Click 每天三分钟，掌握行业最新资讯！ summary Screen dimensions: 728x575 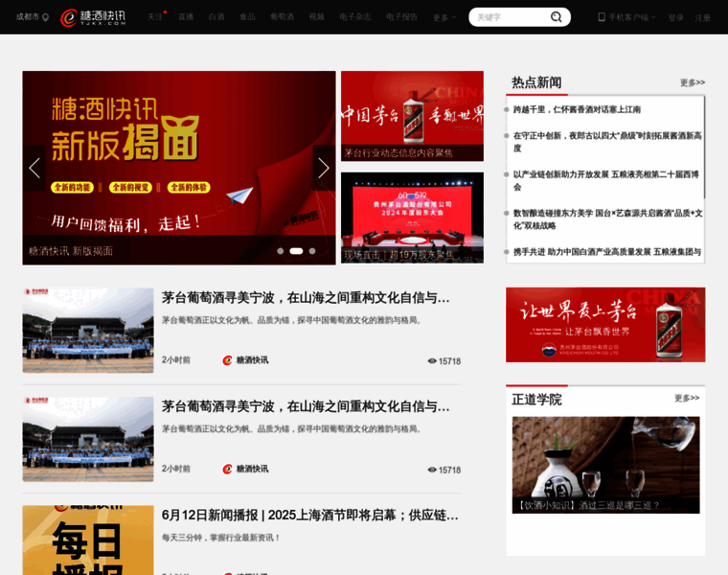pyautogui.click(x=221, y=538)
